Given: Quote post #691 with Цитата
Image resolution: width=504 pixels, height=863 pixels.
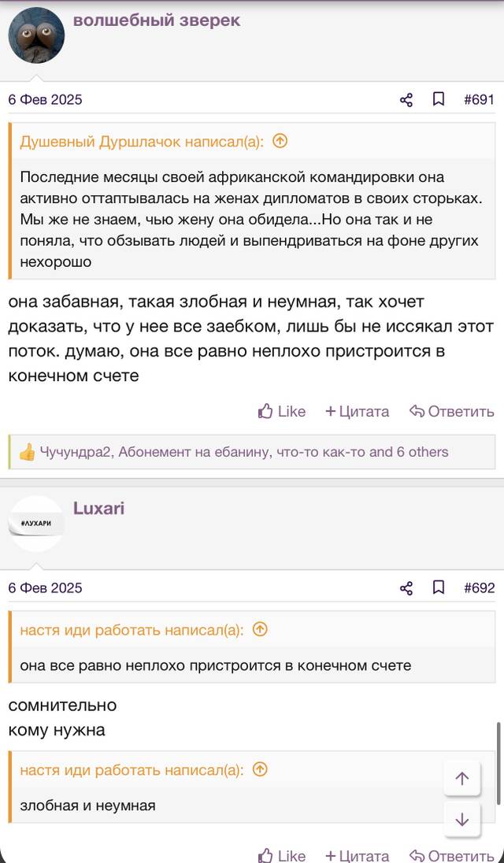Looking at the screenshot, I should tap(357, 411).
